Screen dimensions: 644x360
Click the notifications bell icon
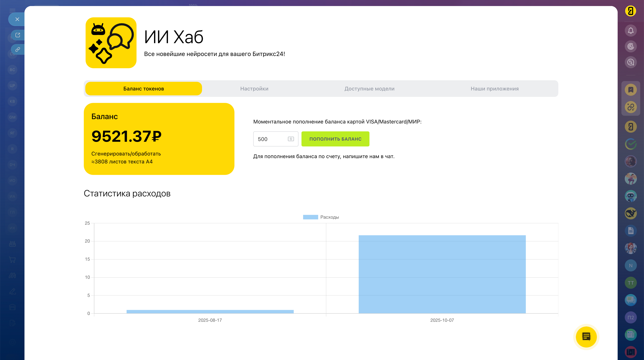630,31
